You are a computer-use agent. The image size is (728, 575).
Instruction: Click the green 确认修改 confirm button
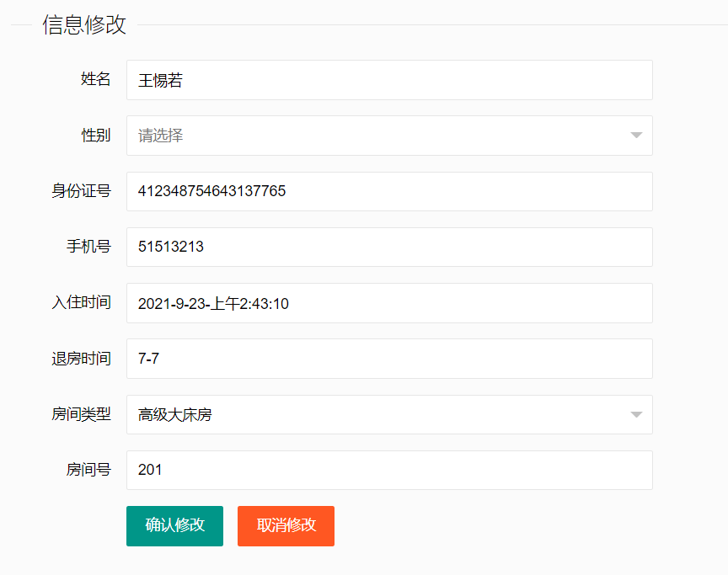tap(174, 525)
